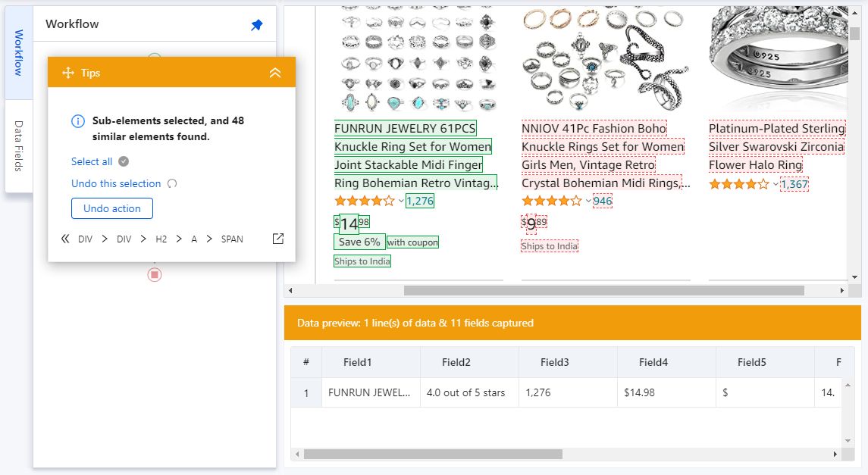The height and width of the screenshot is (475, 868).
Task: Click the browser scroll right arrow
Action: point(842,290)
